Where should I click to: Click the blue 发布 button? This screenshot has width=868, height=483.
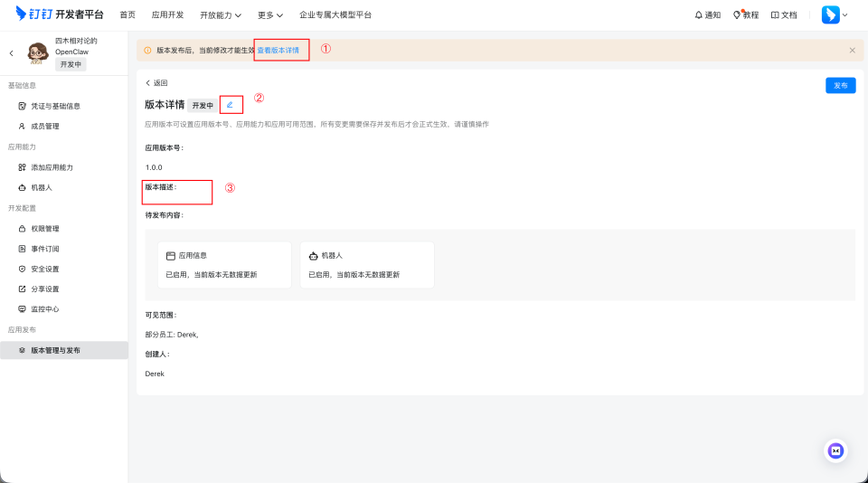point(840,85)
